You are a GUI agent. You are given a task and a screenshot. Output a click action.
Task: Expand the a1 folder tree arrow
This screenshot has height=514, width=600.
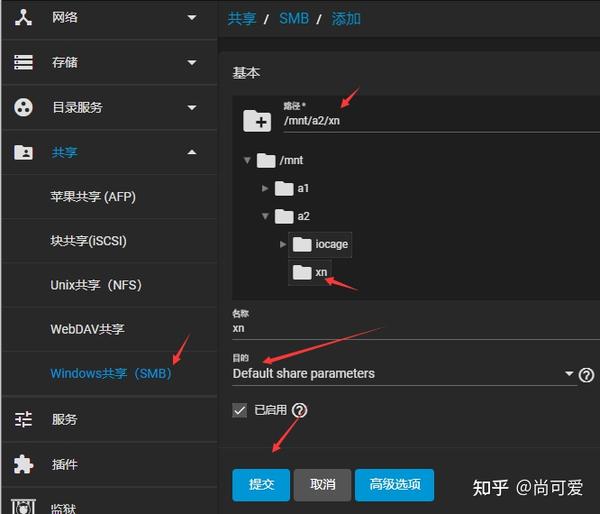(265, 188)
